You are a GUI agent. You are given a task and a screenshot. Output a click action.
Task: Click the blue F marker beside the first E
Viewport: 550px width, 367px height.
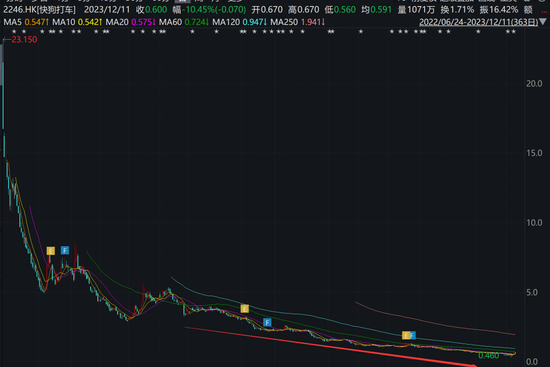(65, 250)
